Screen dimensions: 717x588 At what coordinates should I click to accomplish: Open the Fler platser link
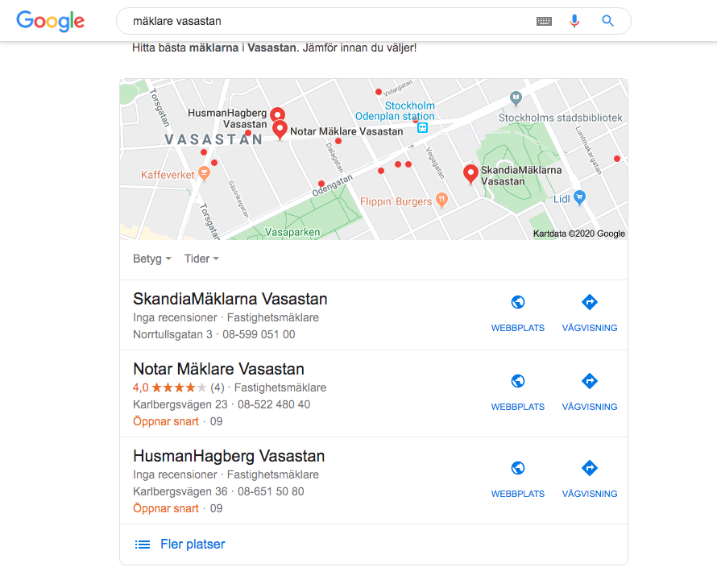point(193,545)
